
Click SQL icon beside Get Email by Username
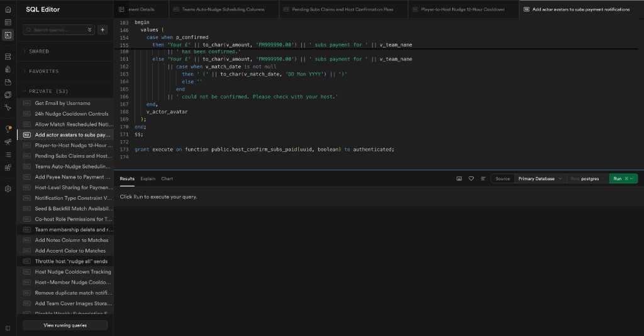[x=26, y=104]
